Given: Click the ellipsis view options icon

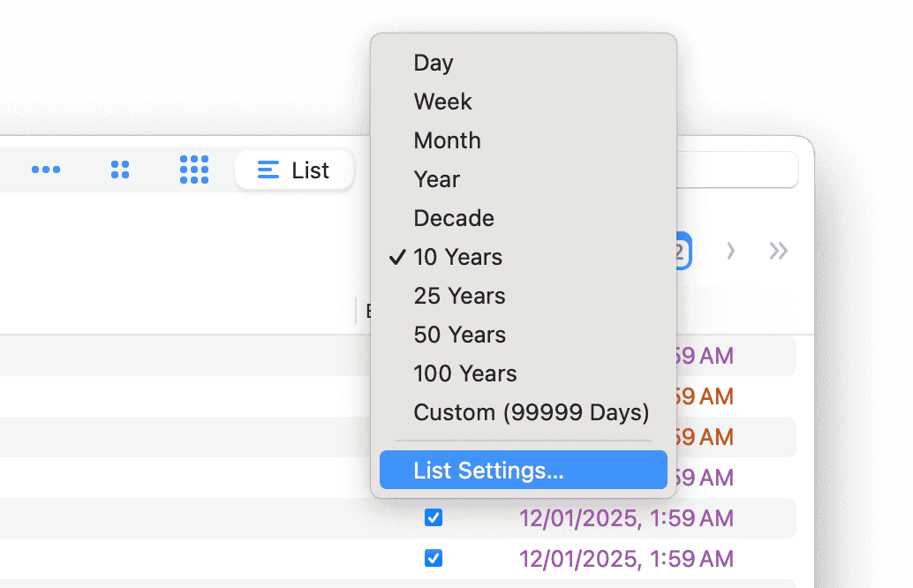Looking at the screenshot, I should (46, 170).
